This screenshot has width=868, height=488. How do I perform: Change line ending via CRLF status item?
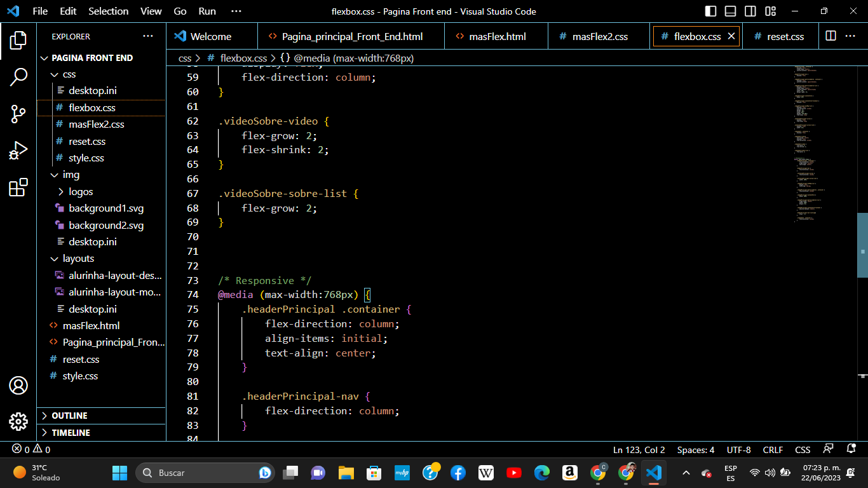(x=773, y=450)
